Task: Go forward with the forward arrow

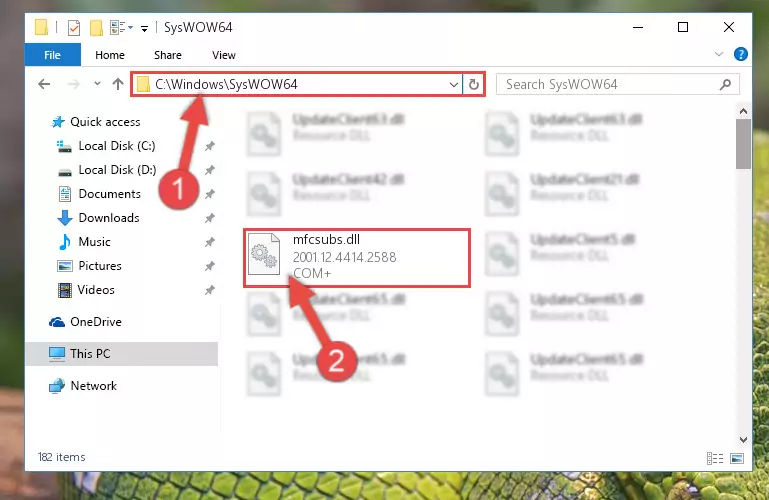Action: [74, 84]
